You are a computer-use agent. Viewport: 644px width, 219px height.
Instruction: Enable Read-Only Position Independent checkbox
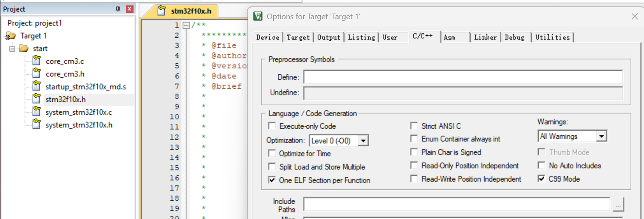(x=414, y=166)
